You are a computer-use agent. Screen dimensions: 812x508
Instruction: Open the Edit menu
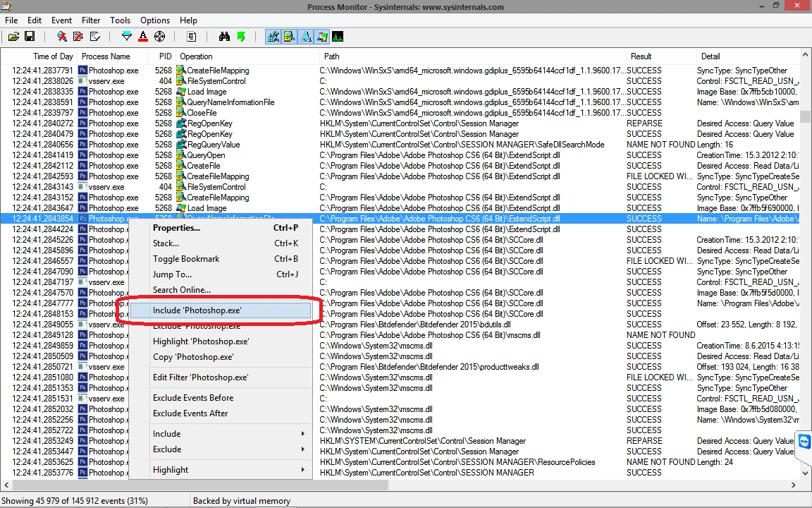[x=35, y=20]
